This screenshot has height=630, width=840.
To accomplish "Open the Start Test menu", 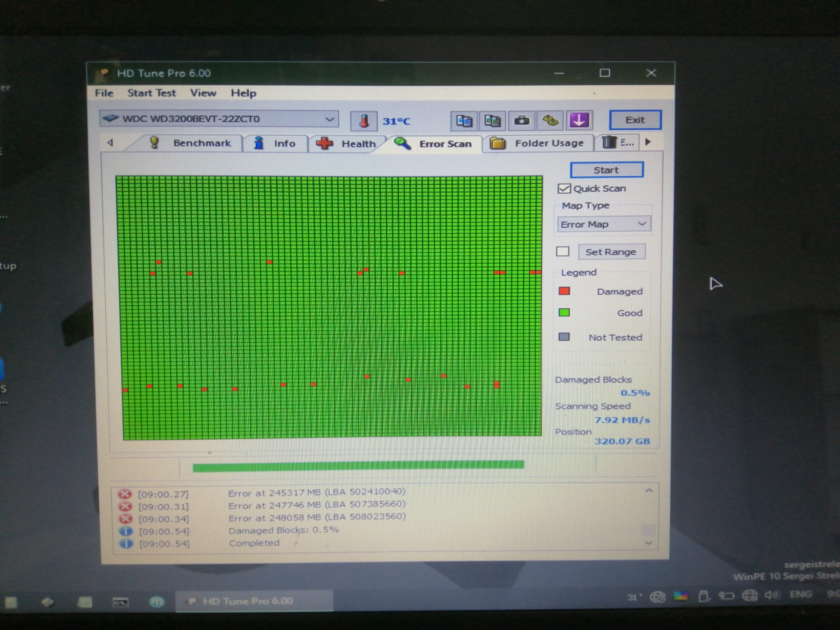I will coord(152,93).
